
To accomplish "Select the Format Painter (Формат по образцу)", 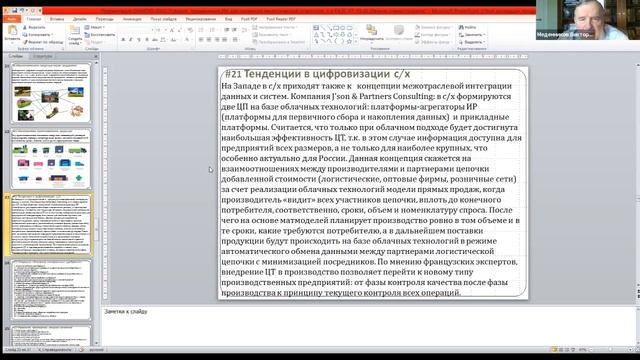I will (43, 42).
